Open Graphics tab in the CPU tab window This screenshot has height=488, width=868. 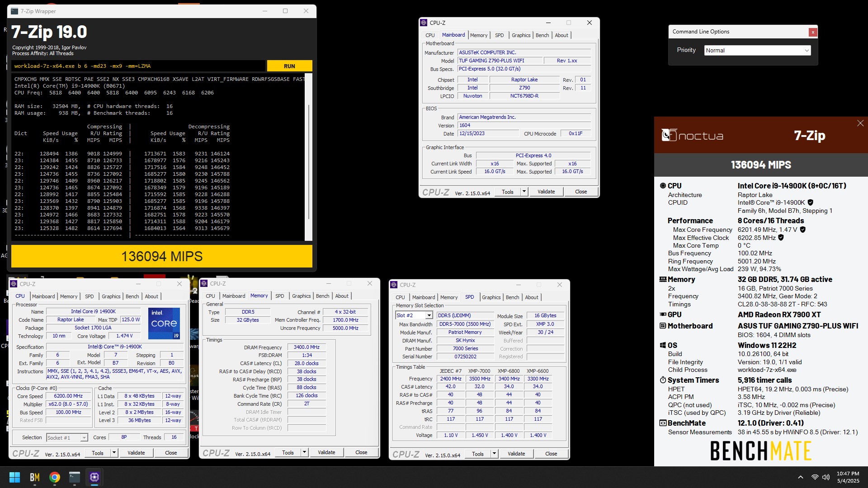point(111,296)
